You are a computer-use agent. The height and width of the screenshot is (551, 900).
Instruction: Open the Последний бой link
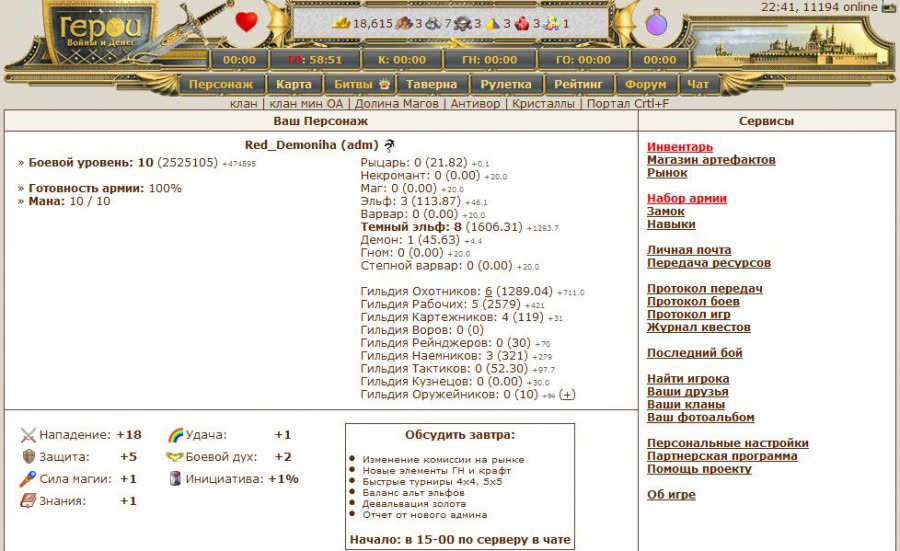click(695, 352)
